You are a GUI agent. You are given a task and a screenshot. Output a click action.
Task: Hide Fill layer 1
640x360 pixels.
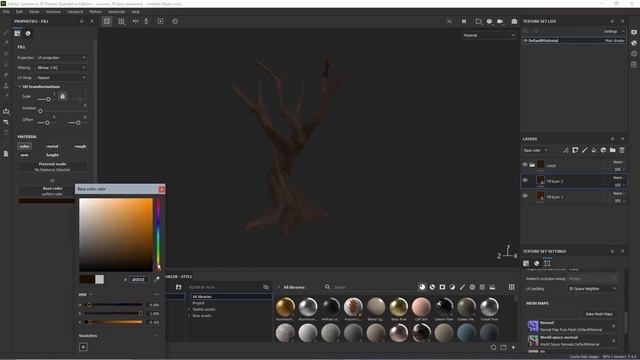(x=525, y=196)
